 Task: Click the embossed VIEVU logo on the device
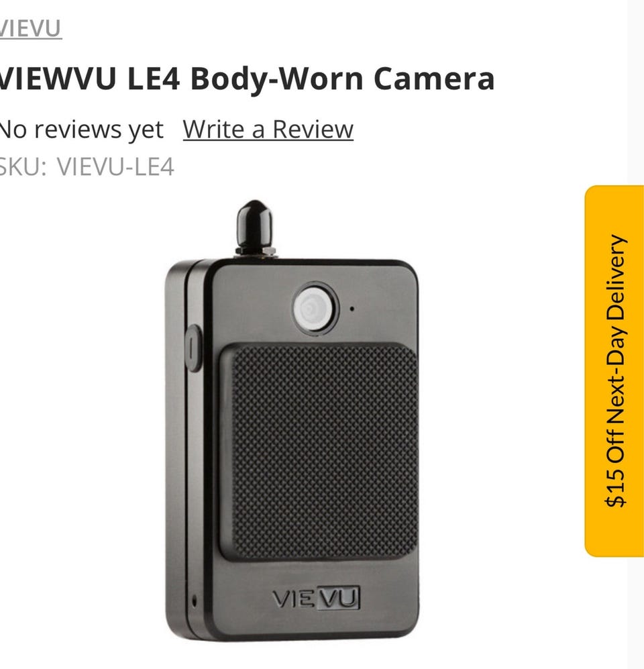pos(315,598)
